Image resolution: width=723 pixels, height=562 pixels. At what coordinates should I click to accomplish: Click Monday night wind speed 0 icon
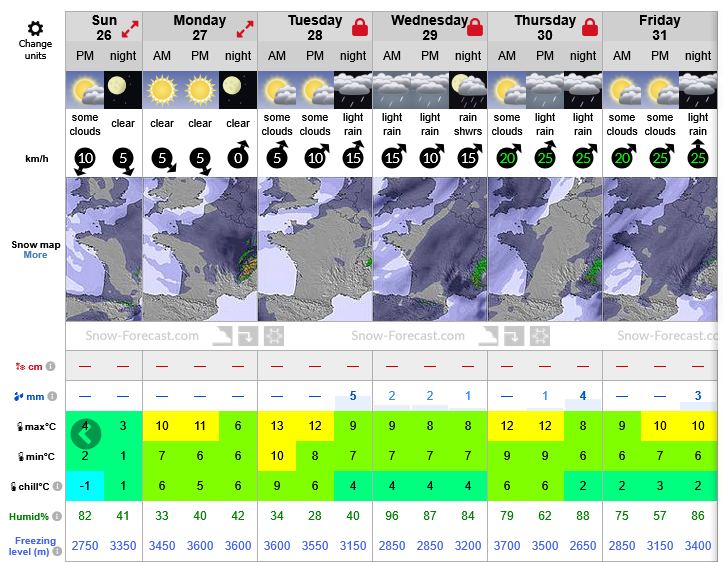pos(238,156)
